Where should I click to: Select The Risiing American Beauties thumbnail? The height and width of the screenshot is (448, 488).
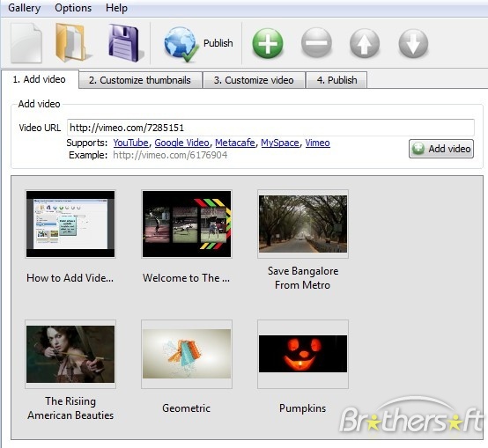point(70,354)
